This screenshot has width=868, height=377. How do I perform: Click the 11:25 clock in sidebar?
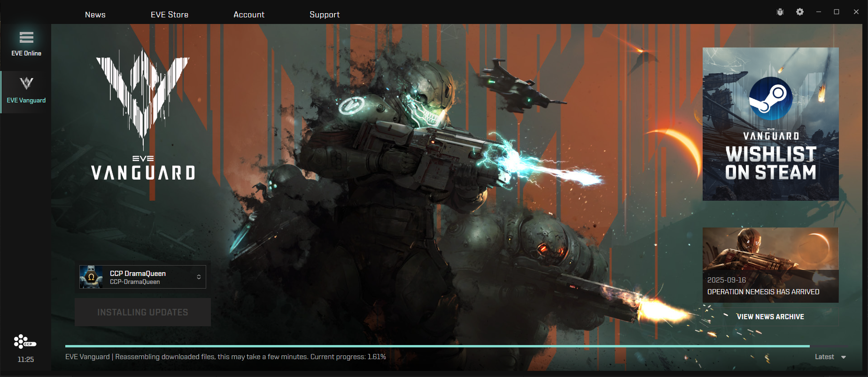pyautogui.click(x=26, y=360)
